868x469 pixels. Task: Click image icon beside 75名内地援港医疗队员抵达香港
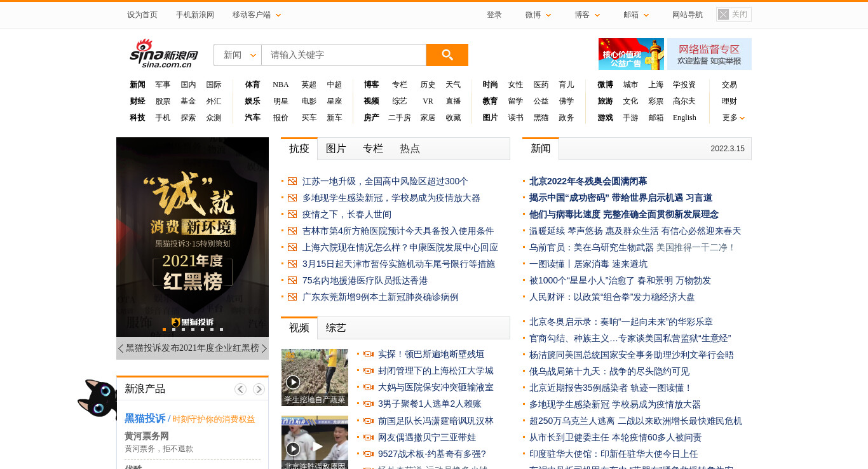tap(292, 280)
